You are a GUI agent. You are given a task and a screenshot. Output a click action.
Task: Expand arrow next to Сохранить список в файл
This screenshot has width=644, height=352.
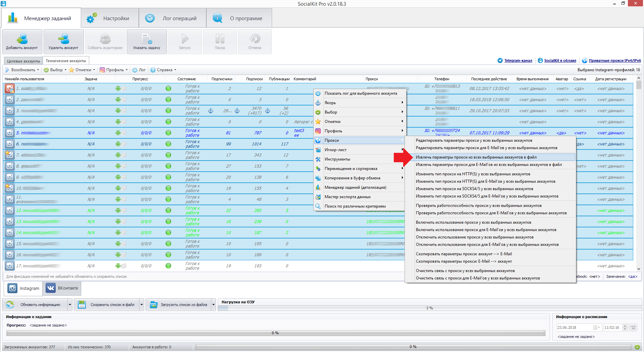(x=142, y=305)
